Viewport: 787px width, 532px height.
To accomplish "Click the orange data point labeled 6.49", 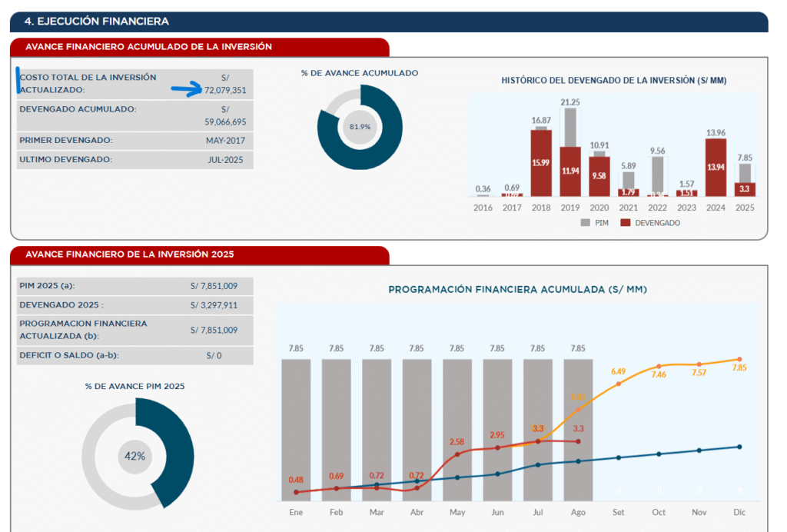I will click(x=618, y=384).
